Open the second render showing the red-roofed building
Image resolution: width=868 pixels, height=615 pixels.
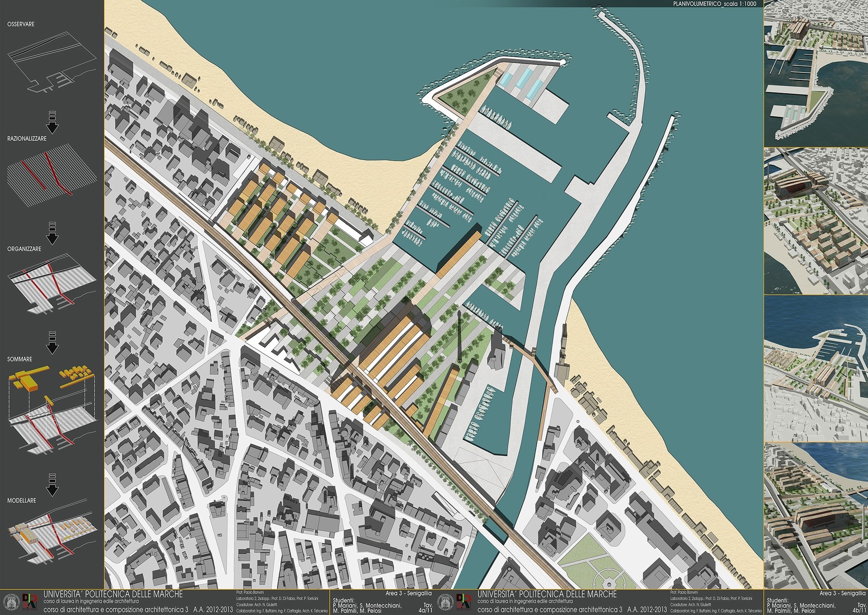coord(815,221)
